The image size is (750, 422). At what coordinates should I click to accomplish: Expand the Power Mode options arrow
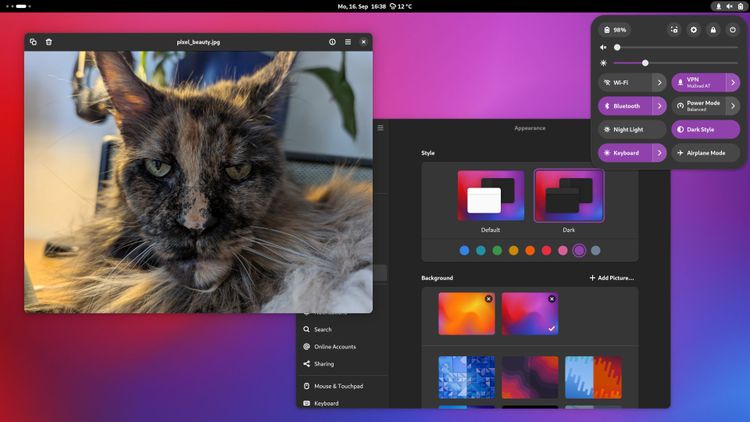point(733,106)
